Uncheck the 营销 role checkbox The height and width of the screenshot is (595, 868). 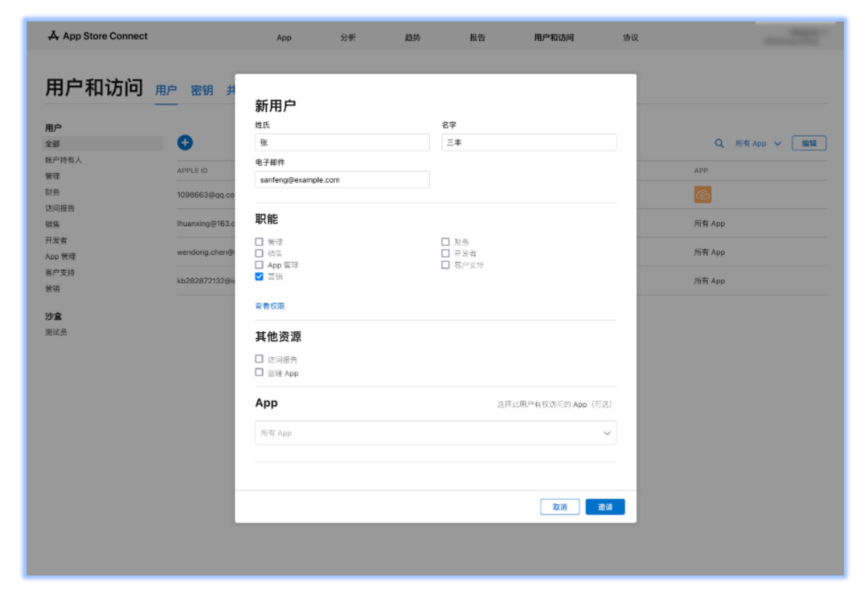click(x=259, y=277)
